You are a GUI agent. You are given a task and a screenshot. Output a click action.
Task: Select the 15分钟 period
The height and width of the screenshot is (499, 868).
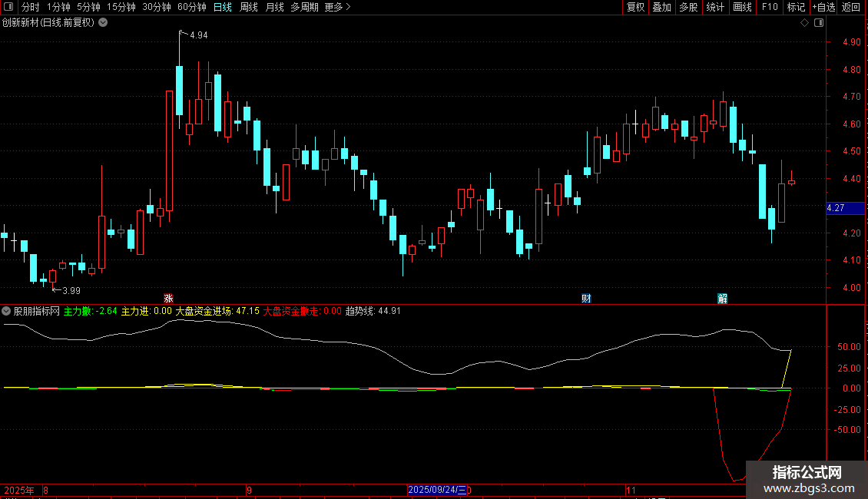(x=121, y=7)
